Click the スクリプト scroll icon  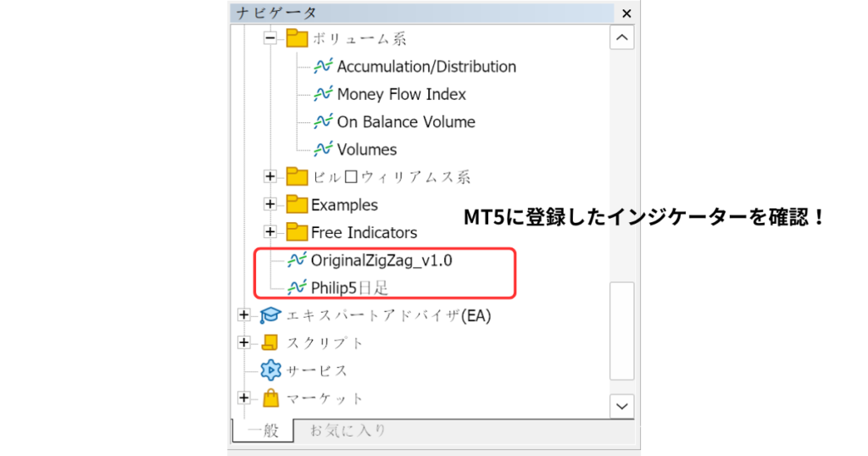(x=270, y=342)
